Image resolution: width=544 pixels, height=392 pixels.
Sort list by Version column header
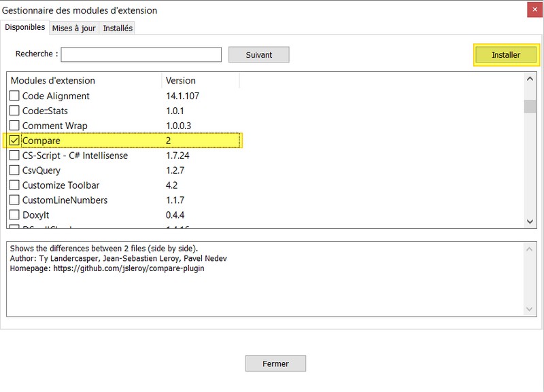(x=200, y=80)
